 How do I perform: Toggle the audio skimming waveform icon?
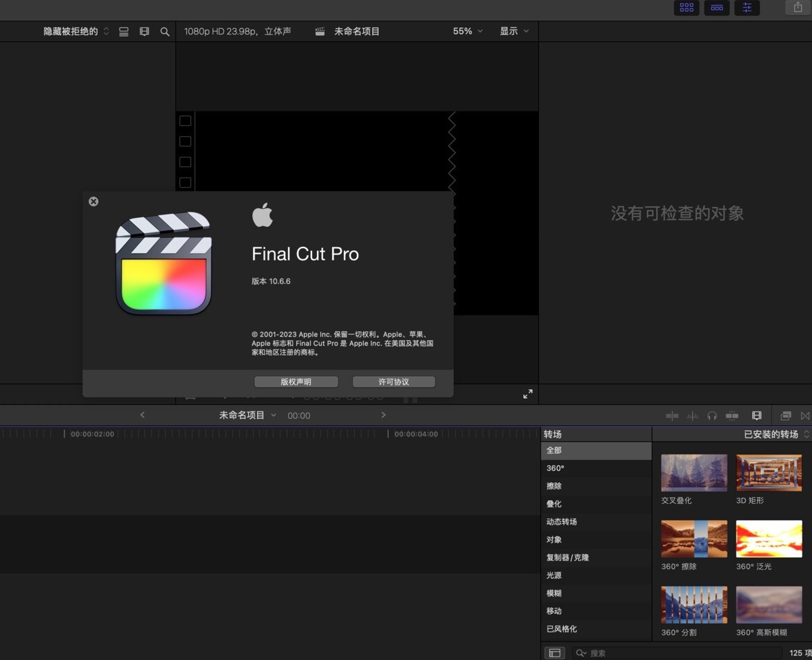pos(692,416)
